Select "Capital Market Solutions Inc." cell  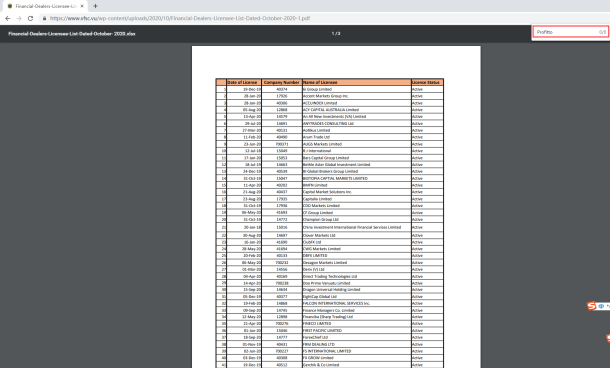357,192
